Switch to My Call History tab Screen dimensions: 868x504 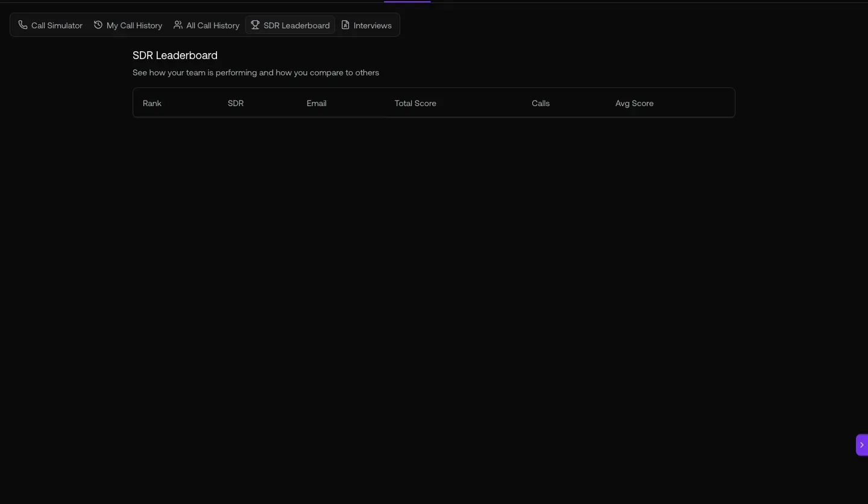(x=128, y=25)
